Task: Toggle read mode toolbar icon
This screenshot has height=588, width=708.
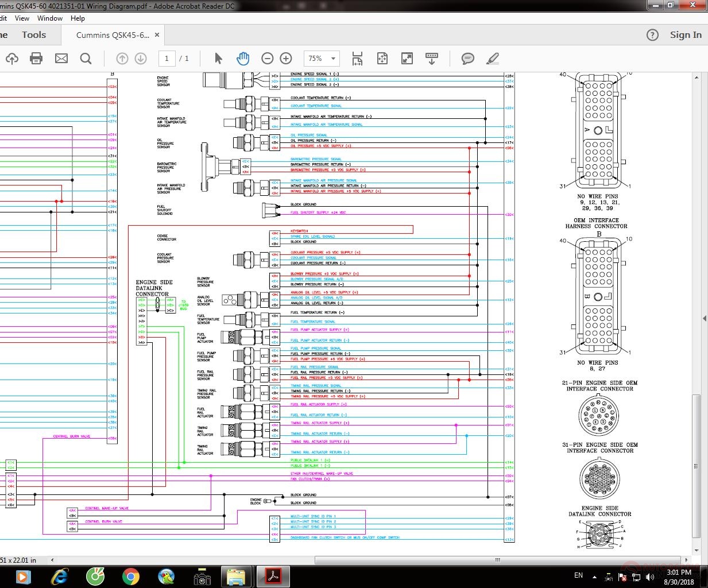Action: pyautogui.click(x=432, y=59)
